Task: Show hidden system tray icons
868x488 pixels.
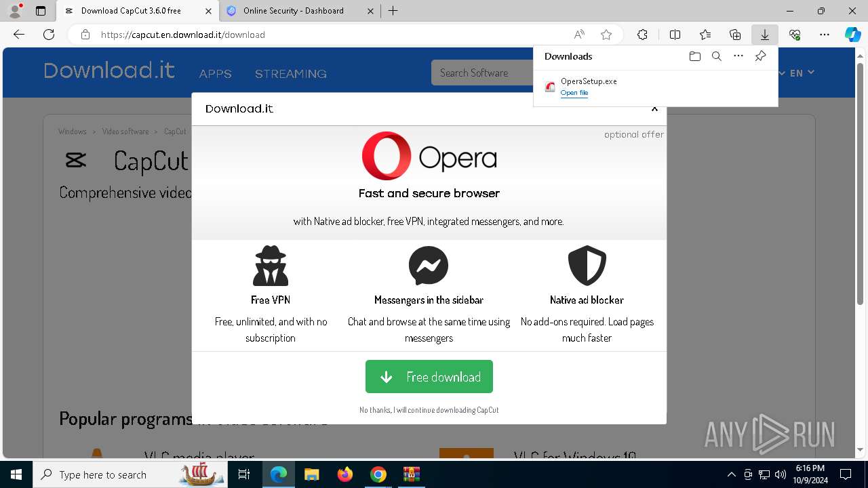Action: click(731, 474)
